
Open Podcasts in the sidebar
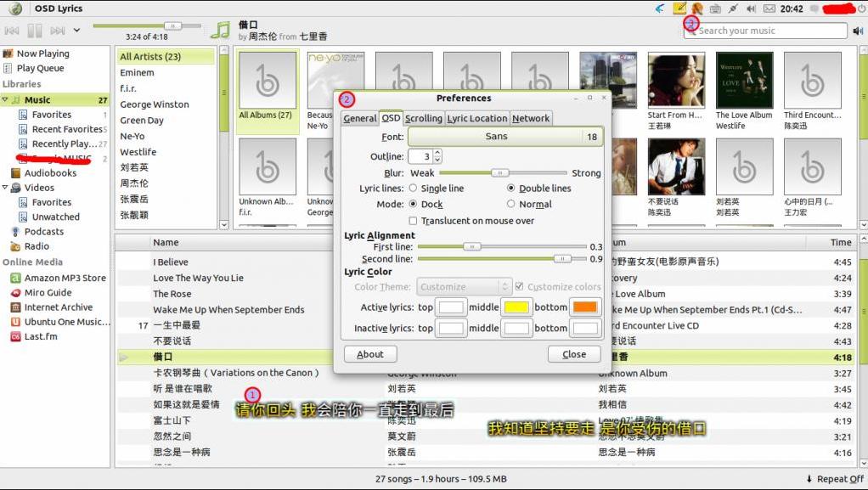pyautogui.click(x=43, y=232)
